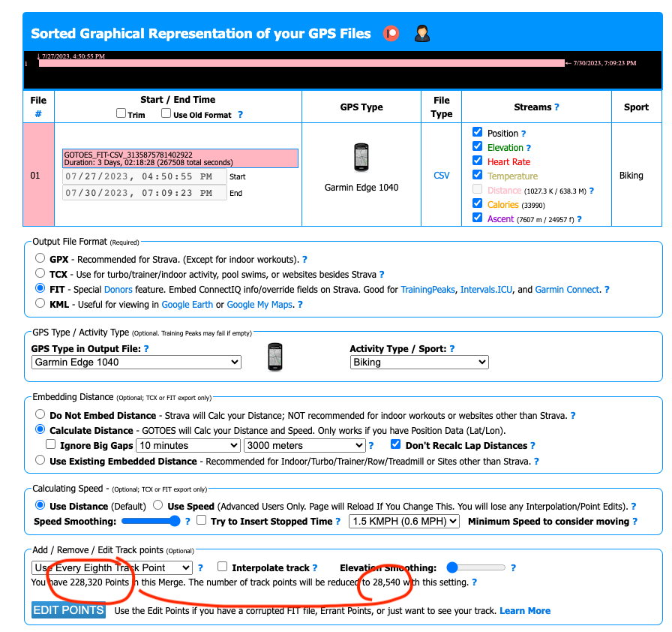672x632 pixels.
Task: Open help for the TCX format option
Action: click(x=382, y=275)
